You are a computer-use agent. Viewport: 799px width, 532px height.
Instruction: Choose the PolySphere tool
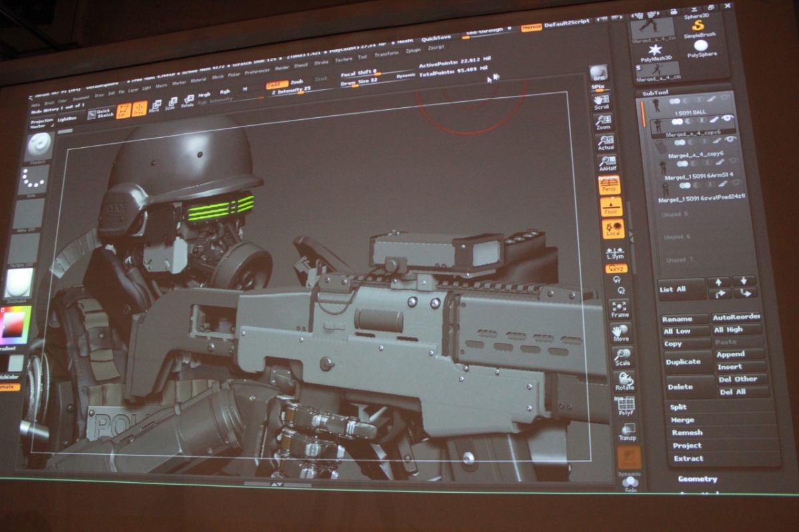701,49
